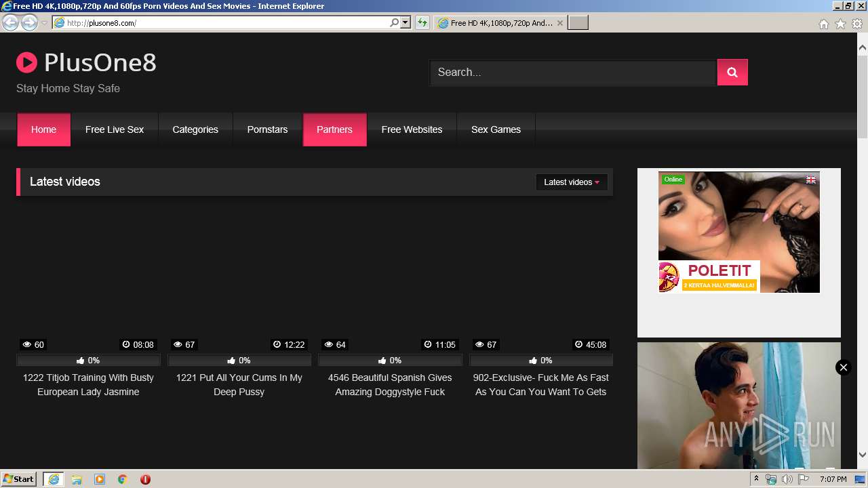The width and height of the screenshot is (868, 488).
Task: Open a new blank tab
Action: point(578,23)
